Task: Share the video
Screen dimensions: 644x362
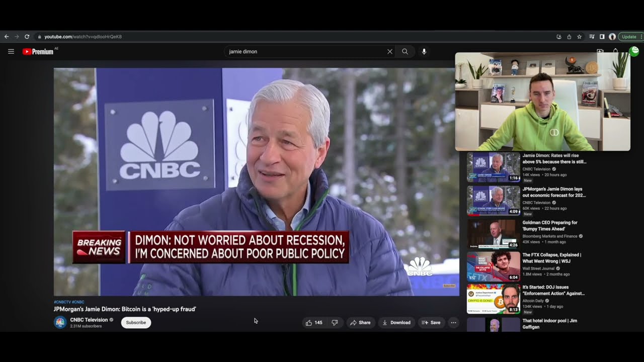Action: click(x=360, y=322)
